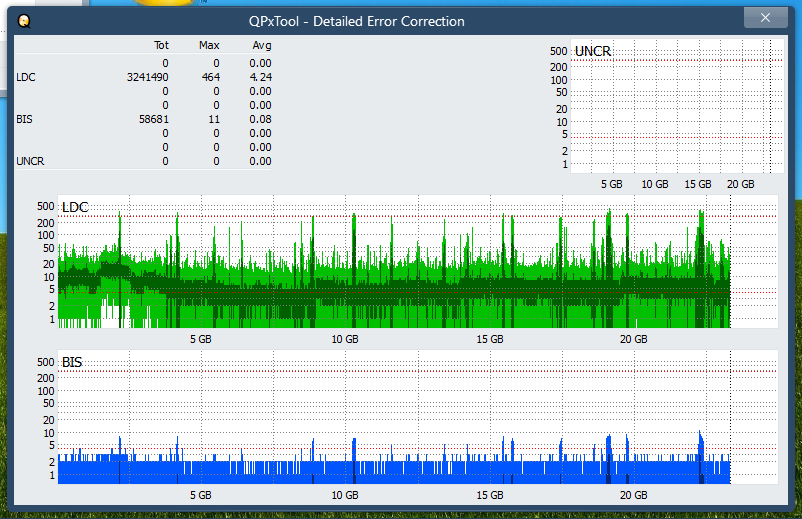Click the LDC total value 3241490

point(148,77)
